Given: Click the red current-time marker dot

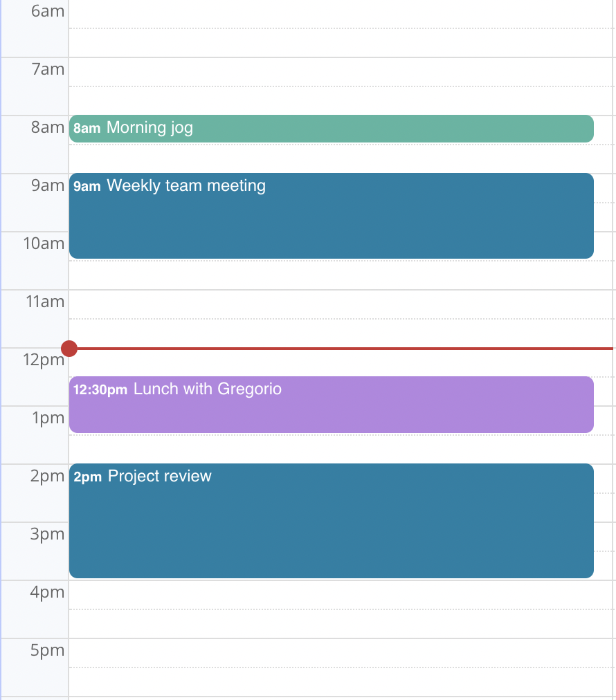Looking at the screenshot, I should (69, 348).
